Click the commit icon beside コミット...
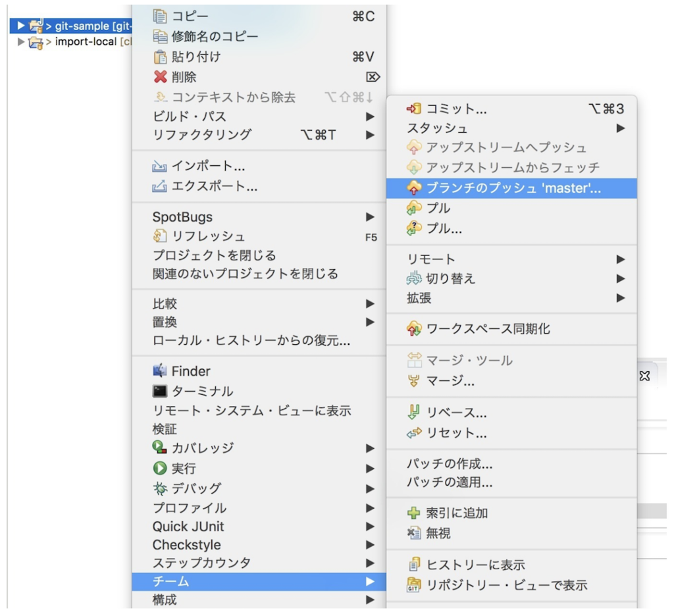This screenshot has width=674, height=616. tap(413, 109)
